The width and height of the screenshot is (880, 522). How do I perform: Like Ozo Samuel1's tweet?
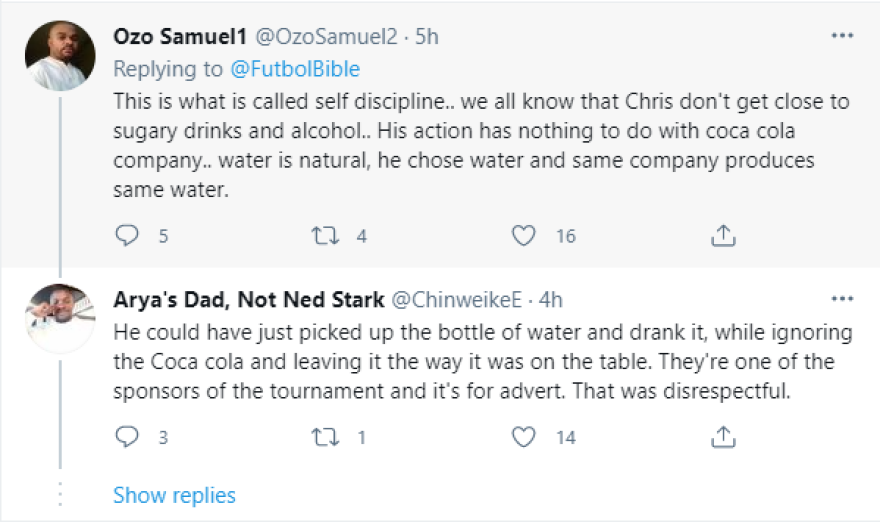pyautogui.click(x=524, y=236)
